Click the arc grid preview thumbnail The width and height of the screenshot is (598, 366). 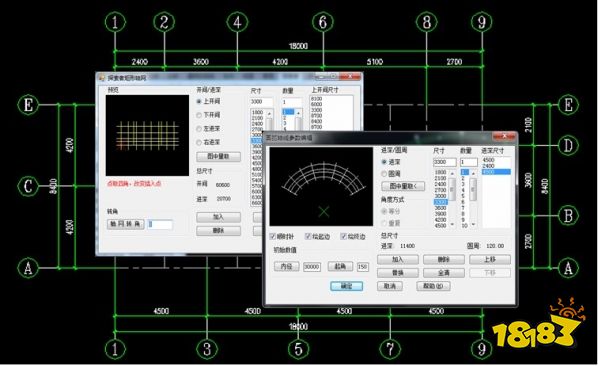pyautogui.click(x=321, y=186)
